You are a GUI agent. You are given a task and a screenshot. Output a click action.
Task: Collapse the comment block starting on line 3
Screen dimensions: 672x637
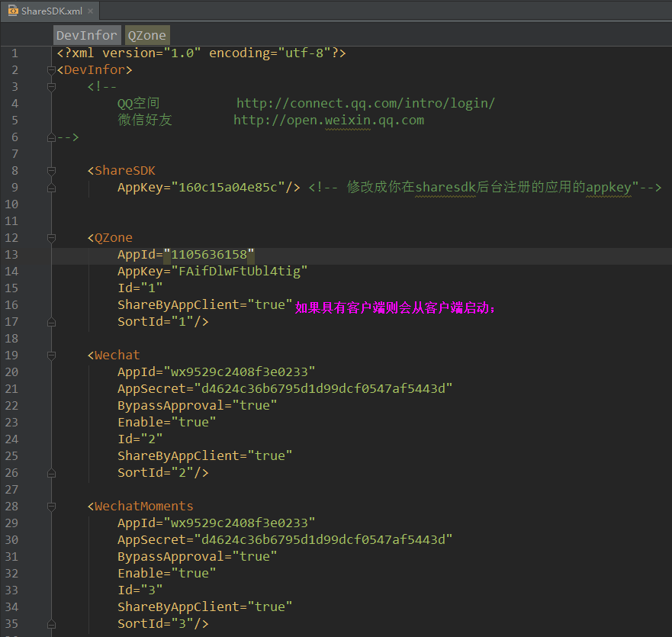click(x=51, y=87)
